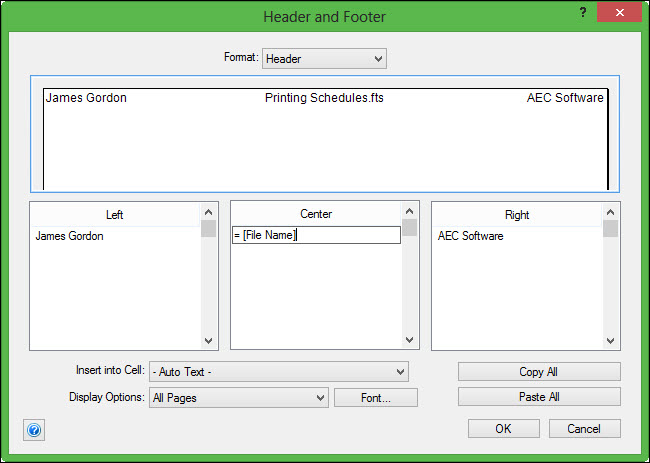Expand the Insert into Cell Auto Text dropdown
The height and width of the screenshot is (463, 650).
(x=278, y=371)
